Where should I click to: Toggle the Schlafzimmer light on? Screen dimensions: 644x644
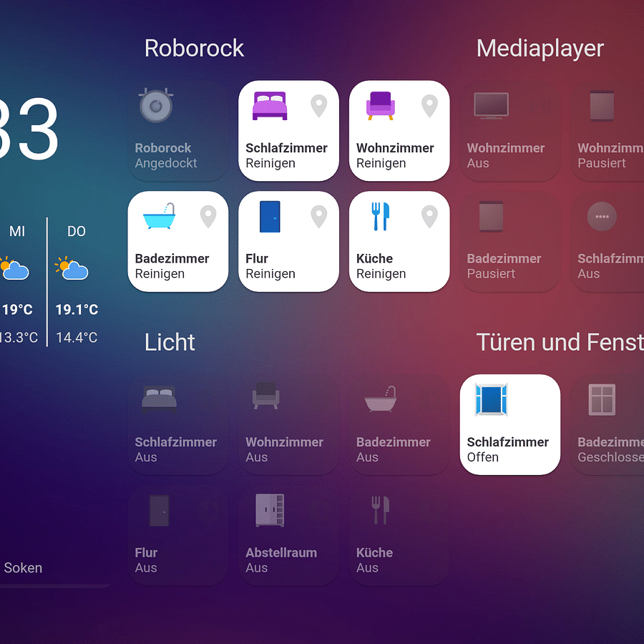point(177,425)
